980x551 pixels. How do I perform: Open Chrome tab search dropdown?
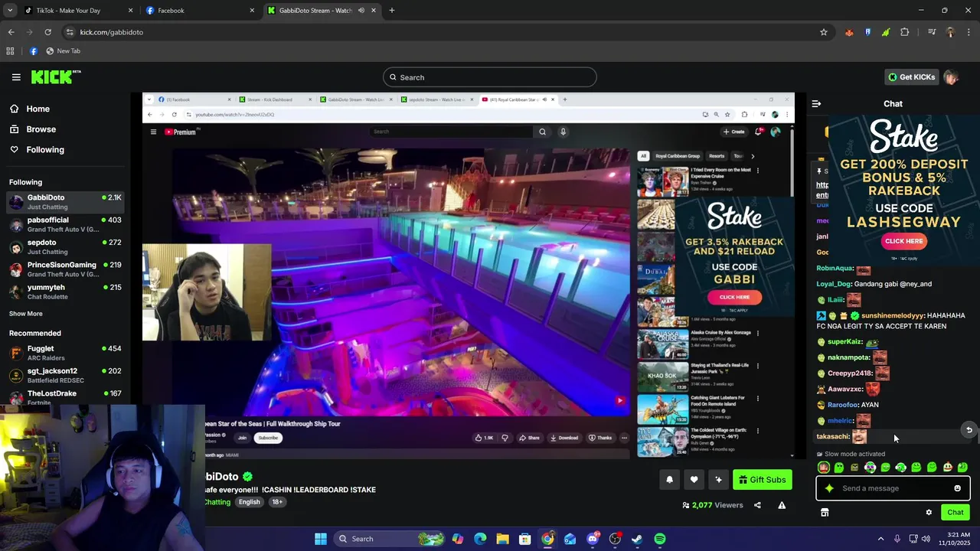pyautogui.click(x=10, y=11)
